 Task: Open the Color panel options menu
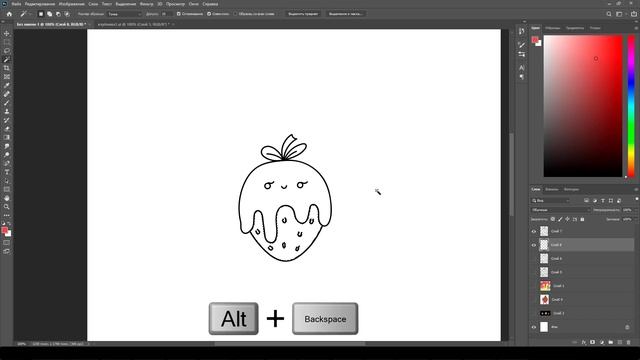point(636,28)
